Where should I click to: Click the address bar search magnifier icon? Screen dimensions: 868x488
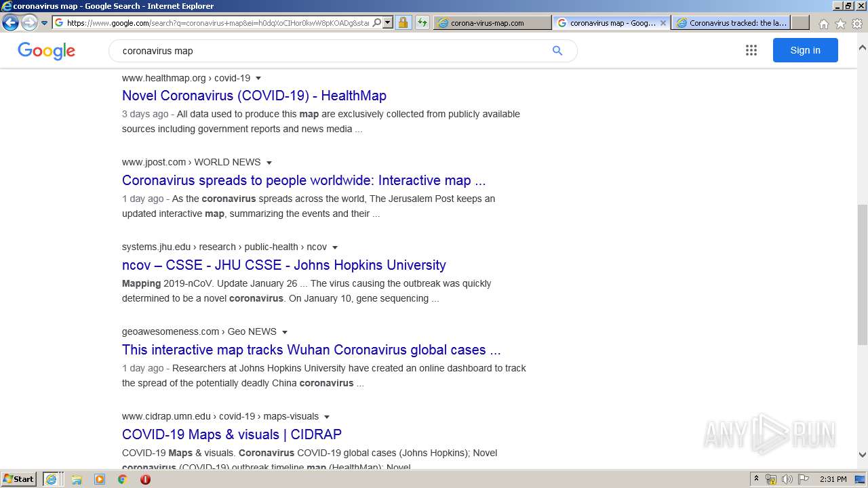(377, 22)
